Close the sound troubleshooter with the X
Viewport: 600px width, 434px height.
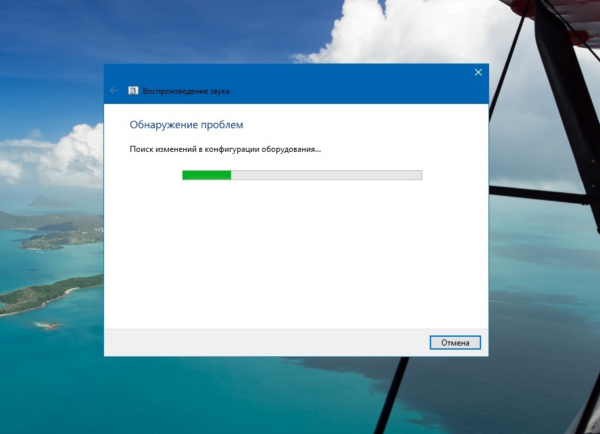[x=478, y=73]
